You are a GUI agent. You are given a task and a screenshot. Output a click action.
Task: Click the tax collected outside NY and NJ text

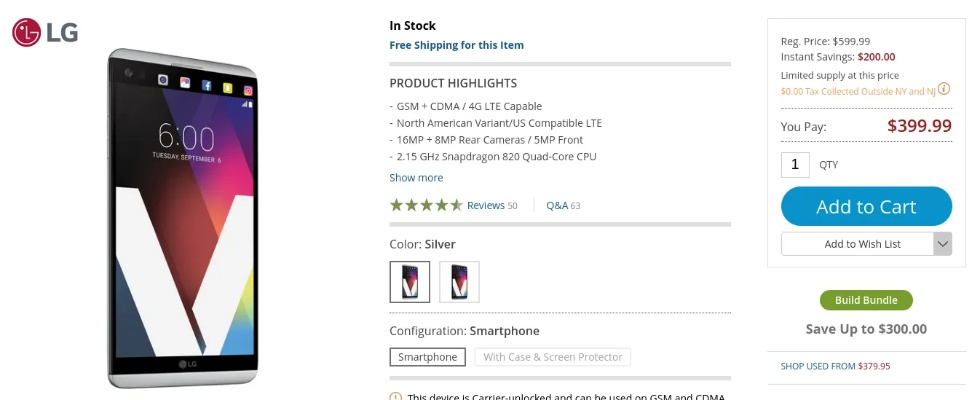click(857, 90)
